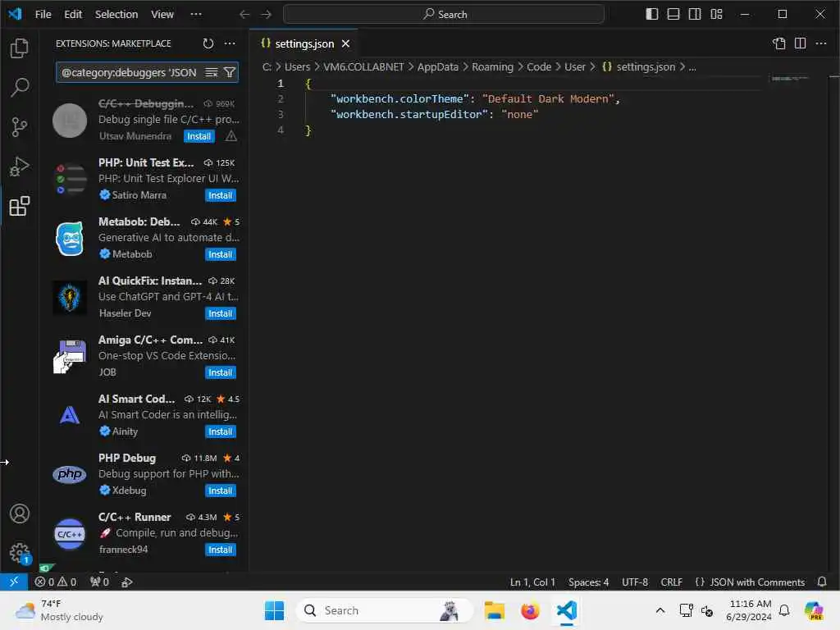The image size is (840, 630).
Task: Click the Users breadcrumb segment
Action: click(297, 67)
